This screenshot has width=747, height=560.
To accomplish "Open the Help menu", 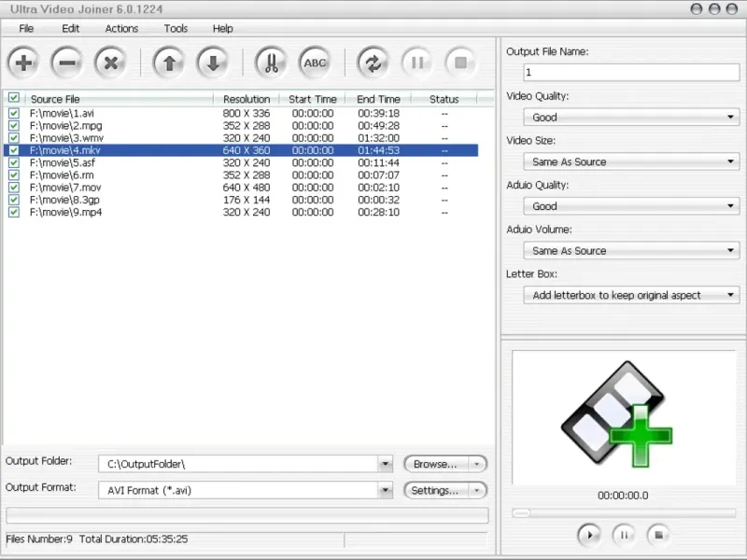I will click(x=222, y=29).
